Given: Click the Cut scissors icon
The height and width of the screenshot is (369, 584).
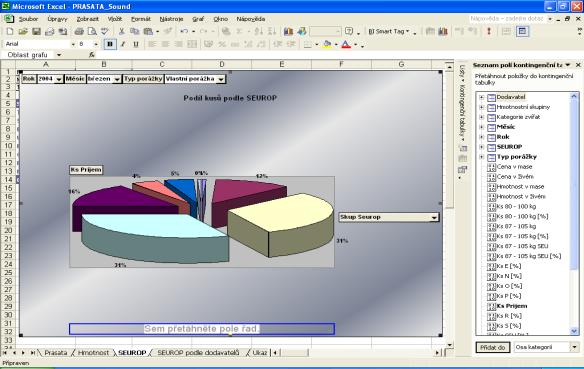Looking at the screenshot, I should click(x=121, y=32).
